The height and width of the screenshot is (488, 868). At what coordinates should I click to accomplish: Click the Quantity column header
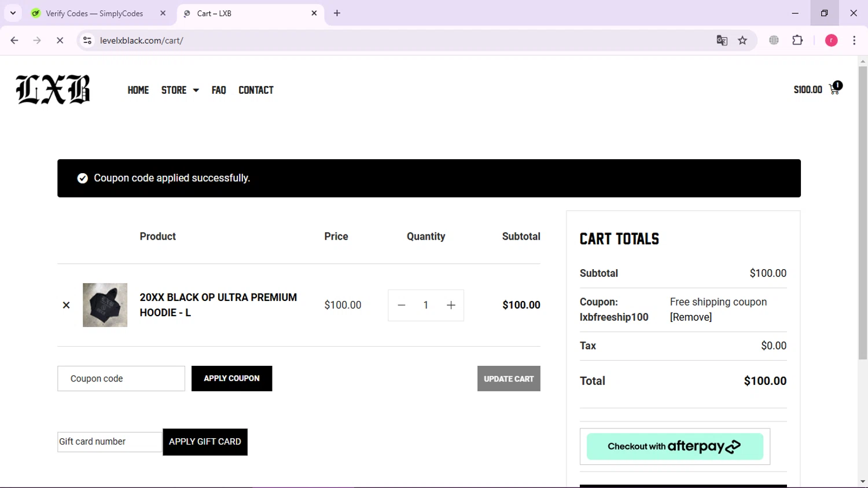[426, 236]
